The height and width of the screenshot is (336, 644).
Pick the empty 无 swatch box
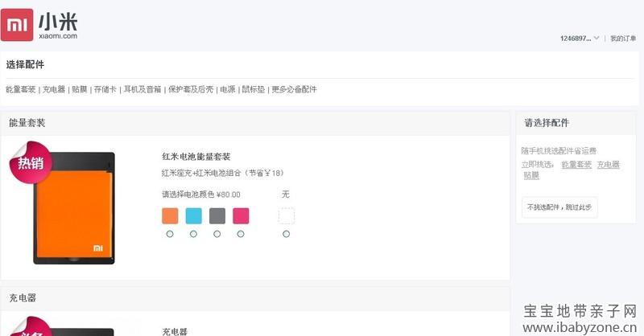pyautogui.click(x=287, y=215)
